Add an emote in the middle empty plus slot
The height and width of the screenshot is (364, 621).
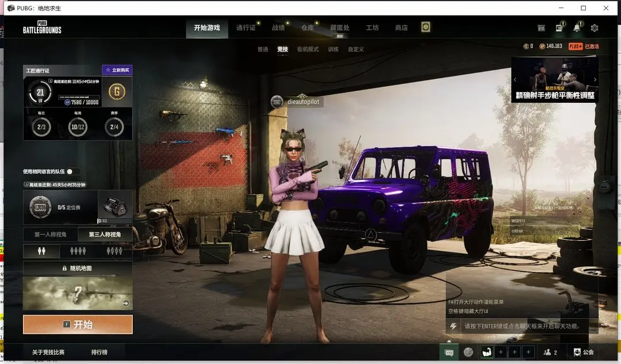pos(515,352)
